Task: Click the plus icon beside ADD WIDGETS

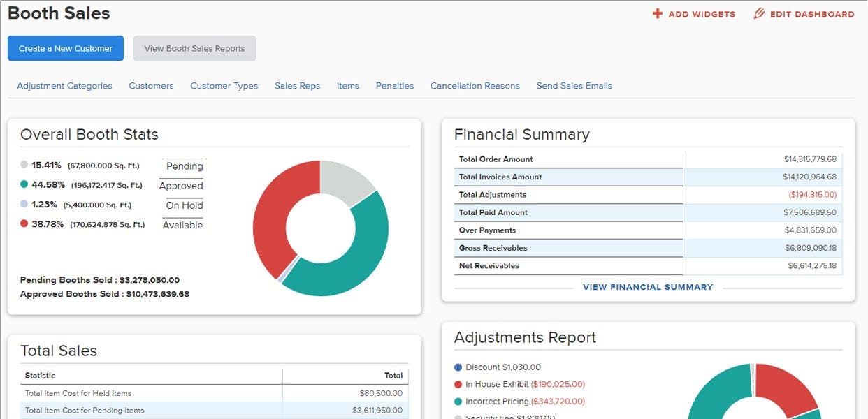Action: [658, 13]
